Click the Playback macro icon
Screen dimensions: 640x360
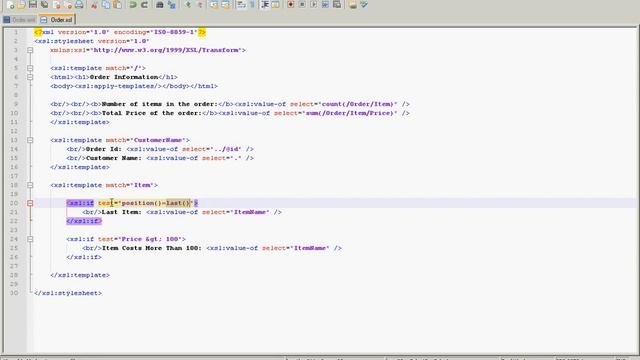[314, 5]
